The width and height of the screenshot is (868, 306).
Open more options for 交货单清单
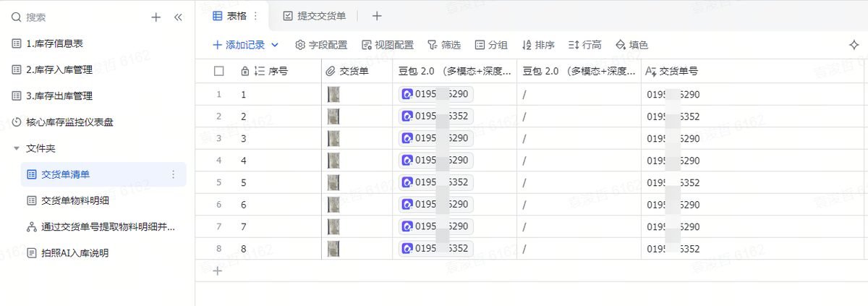[173, 174]
